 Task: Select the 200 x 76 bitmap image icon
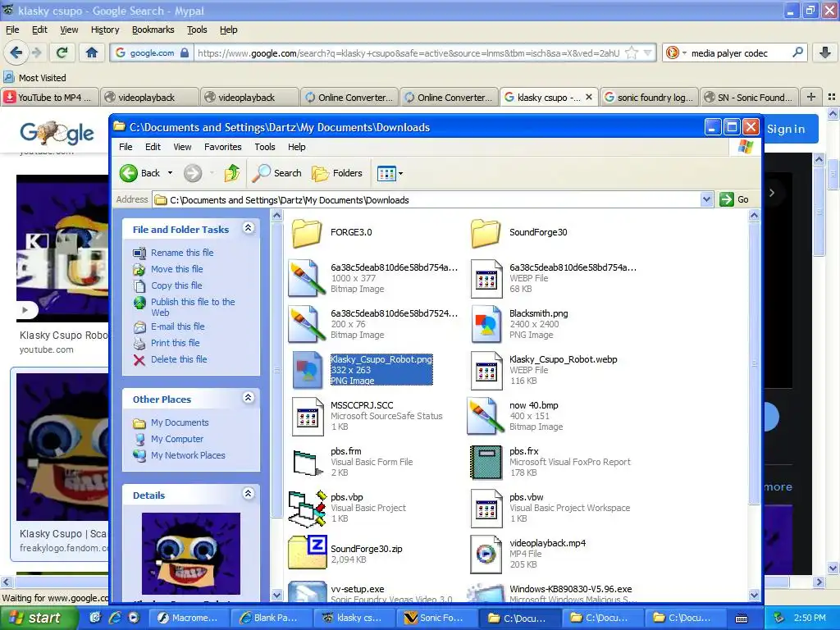[x=307, y=325]
